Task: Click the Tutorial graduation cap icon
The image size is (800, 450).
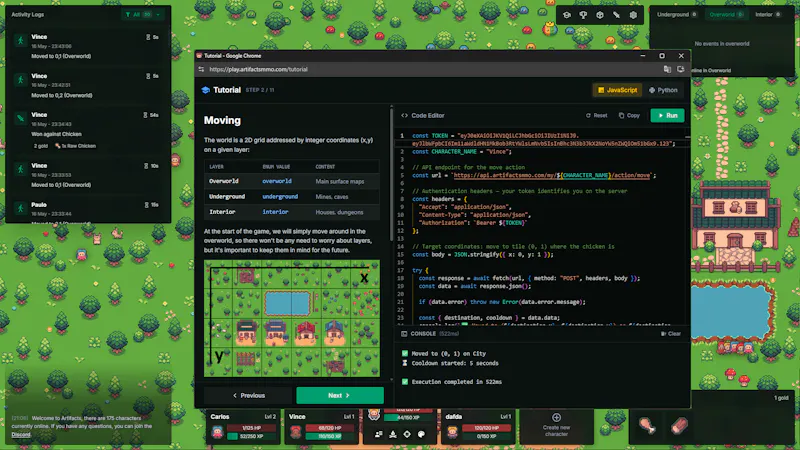Action: pyautogui.click(x=206, y=90)
